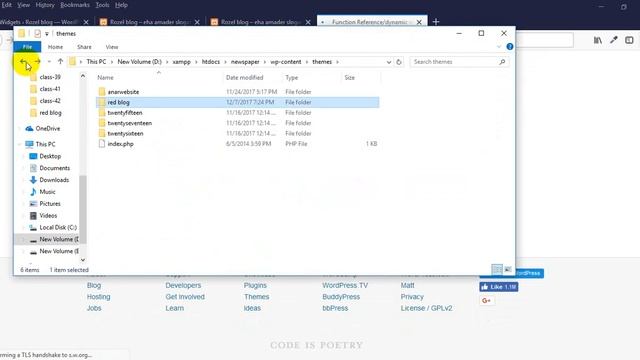The width and height of the screenshot is (640, 360).
Task: Customize Quick Access Toolbar dropdown
Action: click(x=47, y=33)
